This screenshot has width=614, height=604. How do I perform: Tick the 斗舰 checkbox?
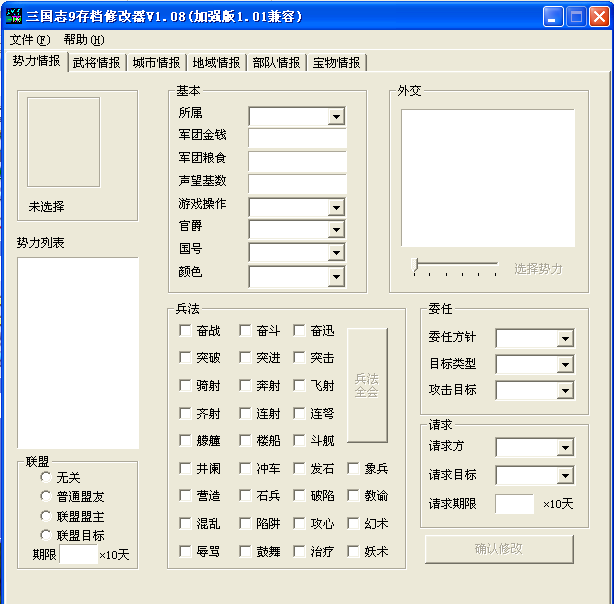299,440
